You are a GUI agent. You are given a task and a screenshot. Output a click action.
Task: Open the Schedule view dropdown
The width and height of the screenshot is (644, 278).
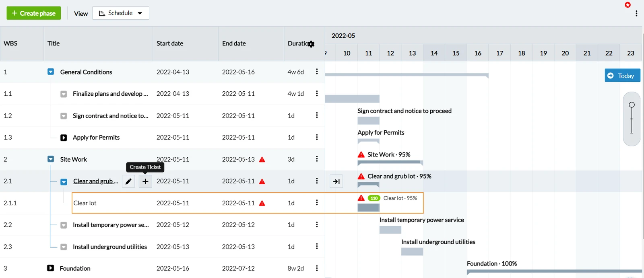point(121,13)
